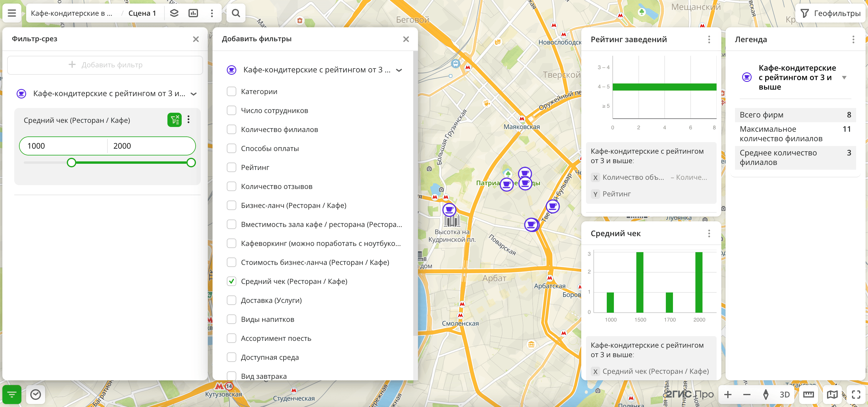Enter fullscreen mode icon
Screen dimensions: 868x407
point(856,394)
